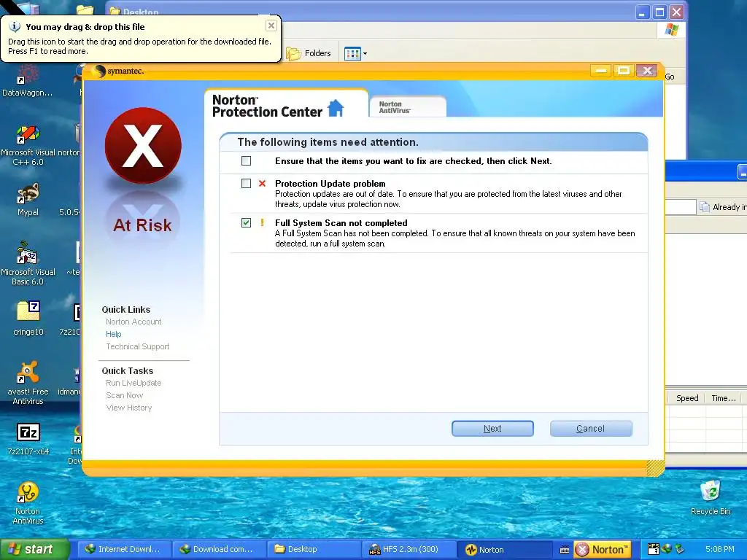Click the Internet Download Manager tray icon
This screenshot has width=747, height=560.
point(667,549)
